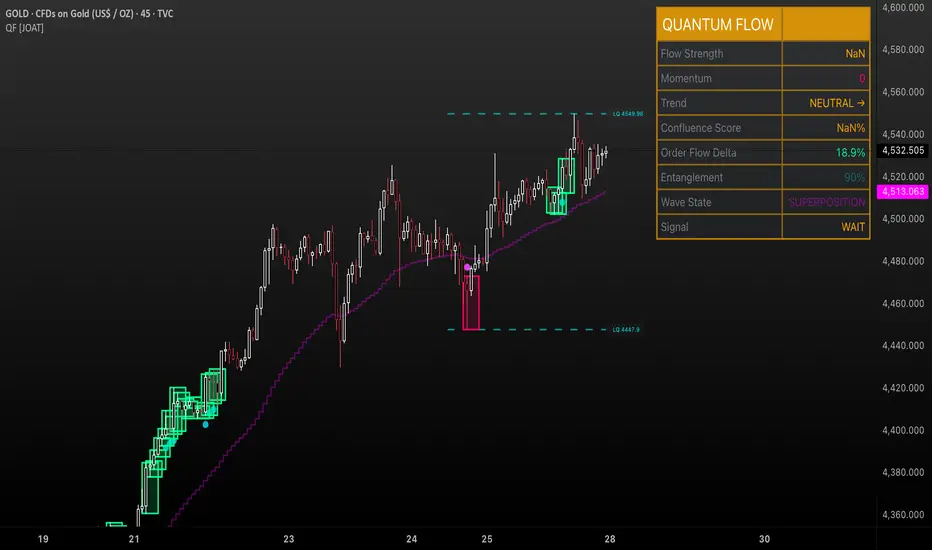Click the 4,500.000 price axis label
932x550 pixels.
pyautogui.click(x=903, y=219)
